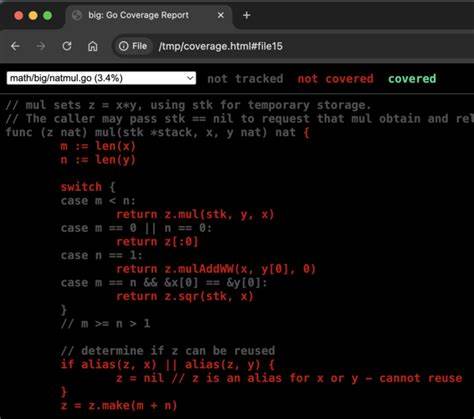Click the line 'n := len(y)'
Viewport: 474px width, 419px height.
point(98,160)
